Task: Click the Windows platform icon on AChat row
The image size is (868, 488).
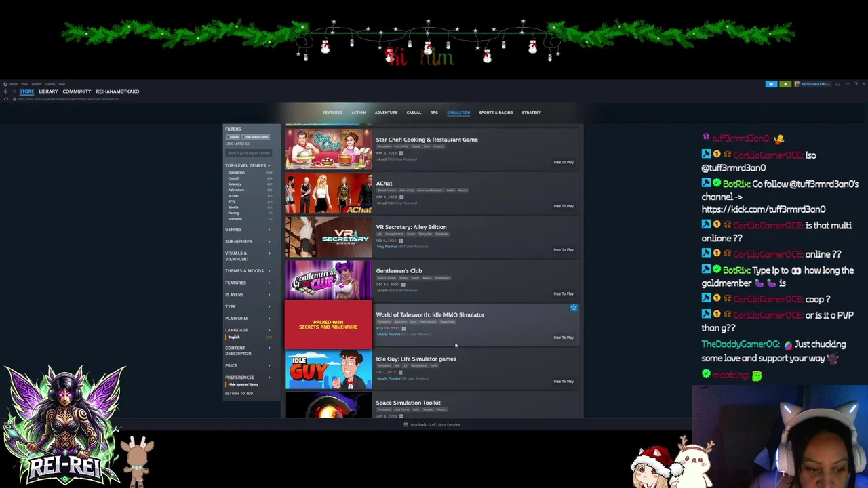Action: (401, 197)
